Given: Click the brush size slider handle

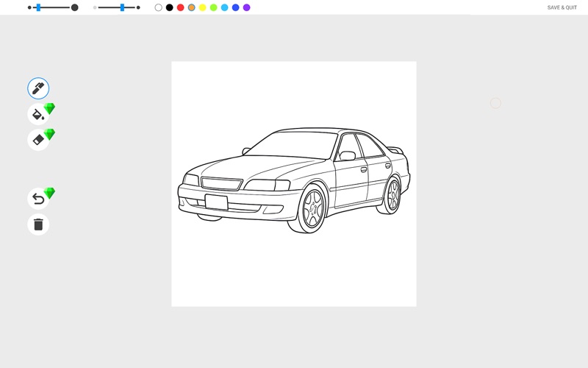Looking at the screenshot, I should pyautogui.click(x=38, y=7).
